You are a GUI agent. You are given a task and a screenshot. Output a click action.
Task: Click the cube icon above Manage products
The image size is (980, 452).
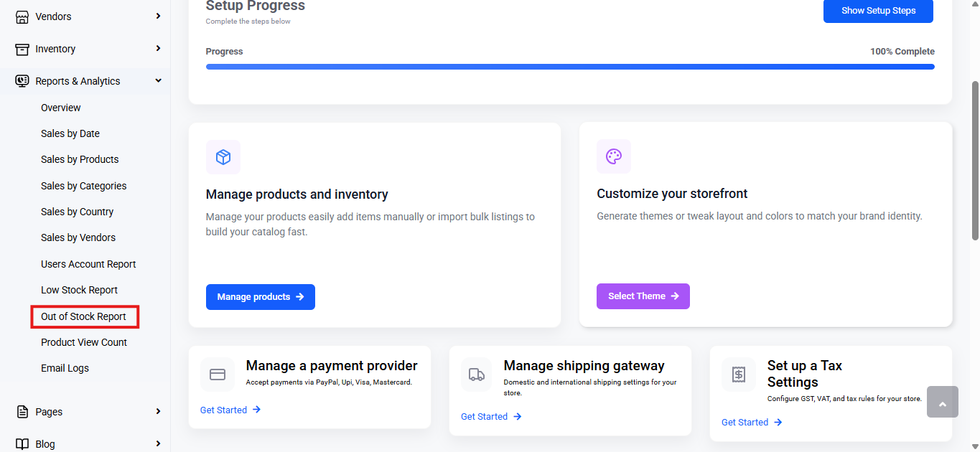coord(223,157)
